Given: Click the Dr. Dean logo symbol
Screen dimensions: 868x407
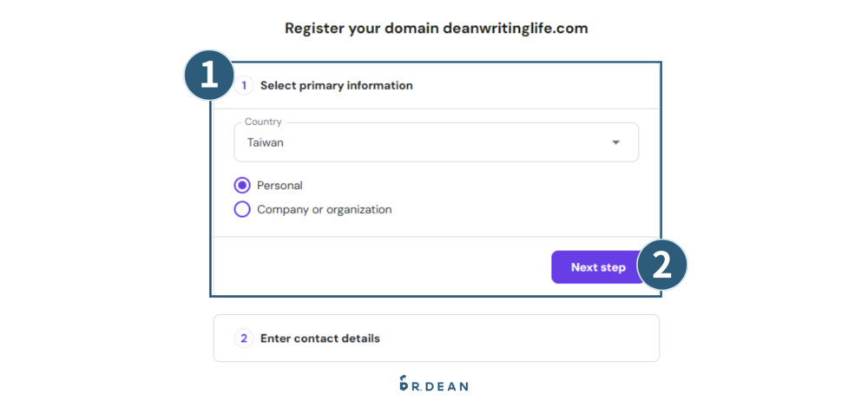Looking at the screenshot, I should point(405,384).
